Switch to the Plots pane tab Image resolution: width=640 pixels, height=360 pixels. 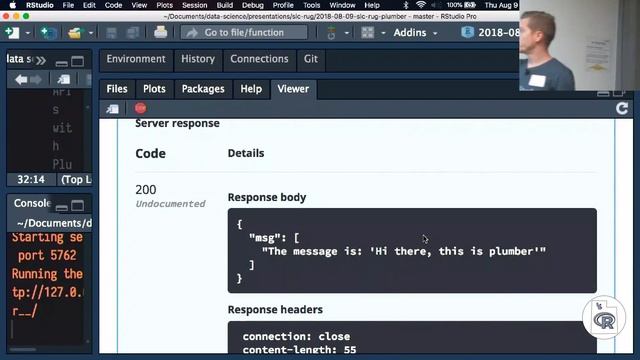(x=154, y=89)
